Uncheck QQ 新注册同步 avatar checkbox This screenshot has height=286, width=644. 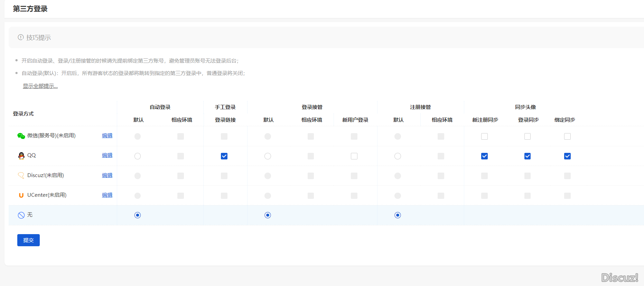pos(484,156)
